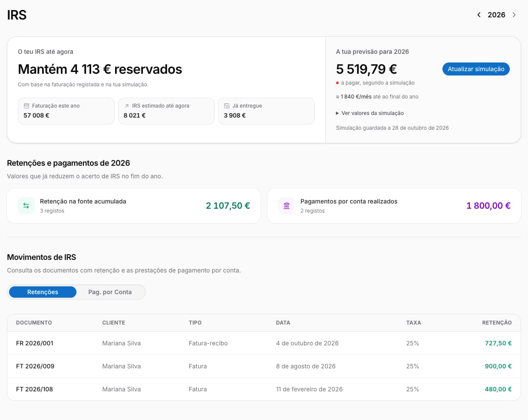The image size is (528, 420).
Task: Click the DOCUMENTO column header
Action: 34,323
